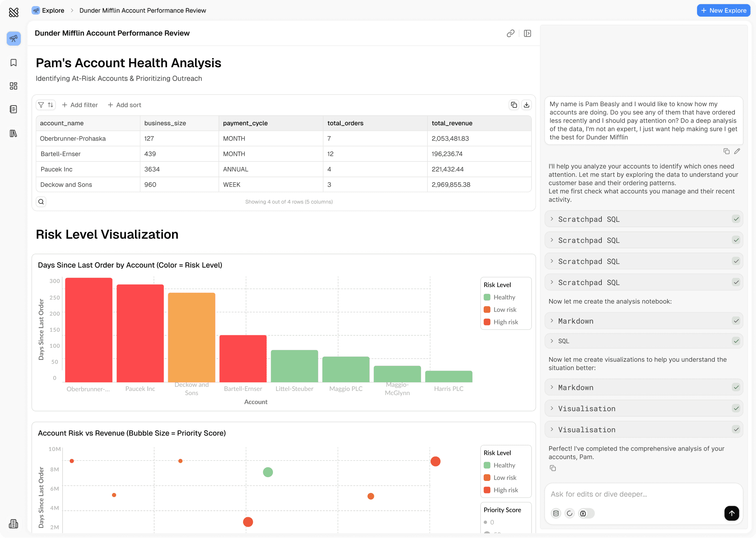
Task: Open the dashboards grid icon in sidebar
Action: (14, 86)
